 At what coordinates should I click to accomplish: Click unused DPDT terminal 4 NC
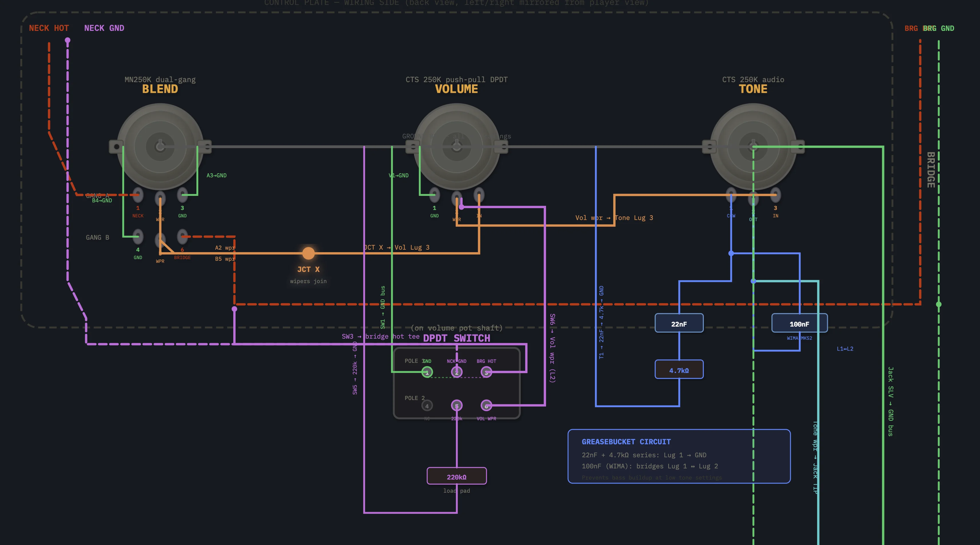427,406
